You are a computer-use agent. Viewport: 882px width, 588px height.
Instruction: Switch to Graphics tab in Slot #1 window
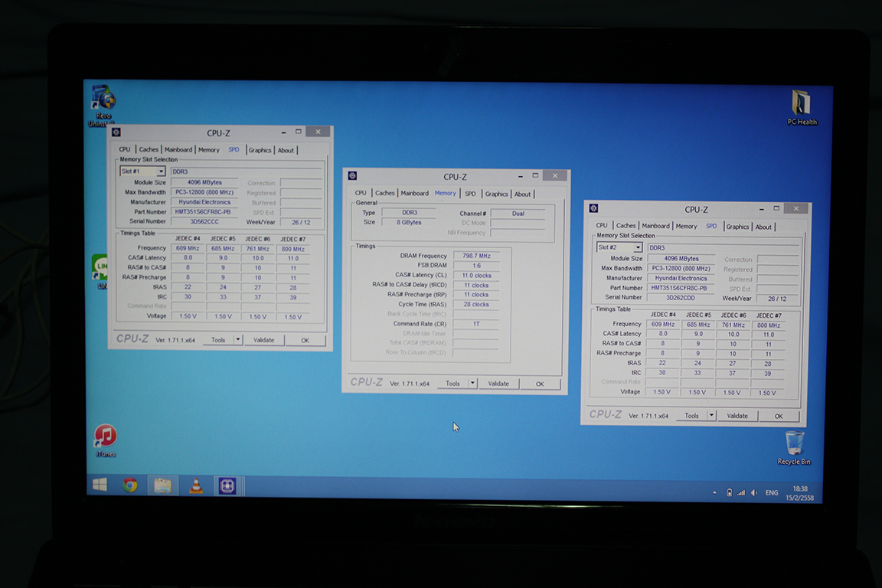260,150
